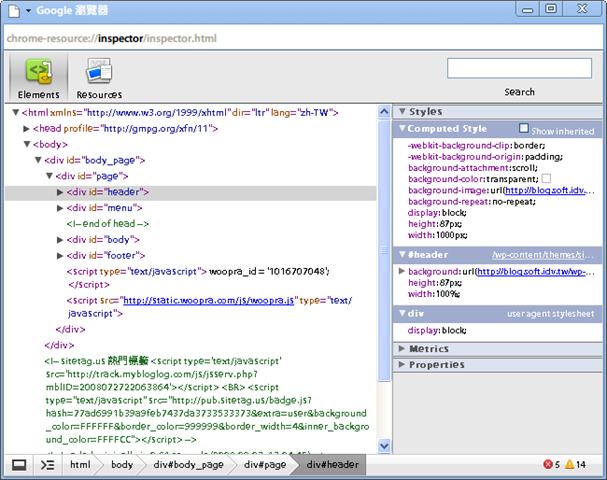Collapse the Styles section
The image size is (607, 480).
click(402, 111)
